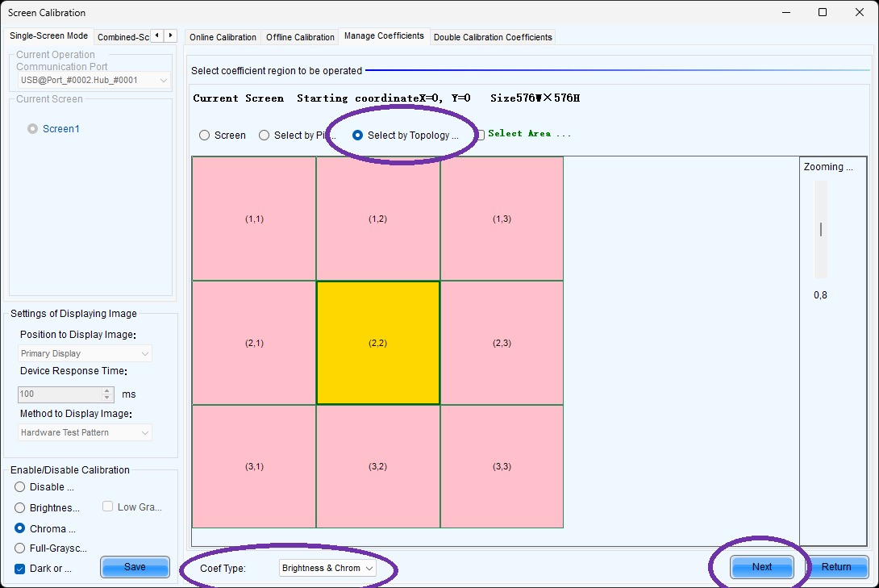Click the Next button
Image resolution: width=879 pixels, height=588 pixels.
tap(762, 567)
